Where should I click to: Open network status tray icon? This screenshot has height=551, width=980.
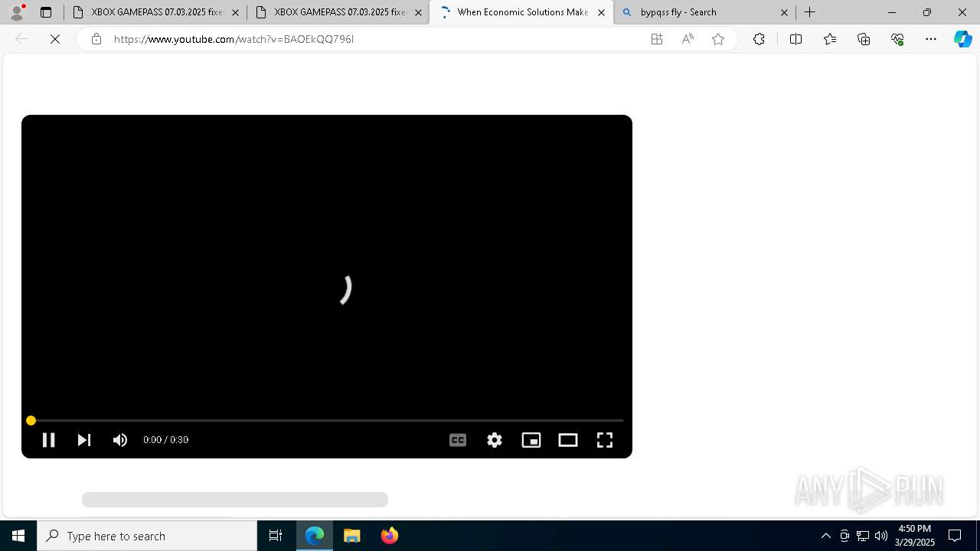pyautogui.click(x=863, y=536)
